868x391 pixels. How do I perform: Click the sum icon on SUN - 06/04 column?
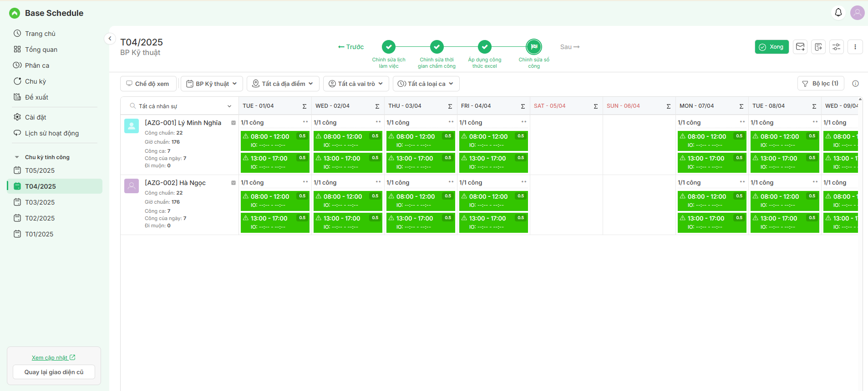pos(669,106)
